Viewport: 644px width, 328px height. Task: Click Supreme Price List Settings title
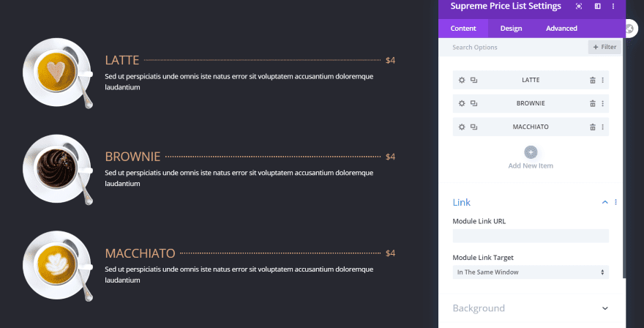506,6
